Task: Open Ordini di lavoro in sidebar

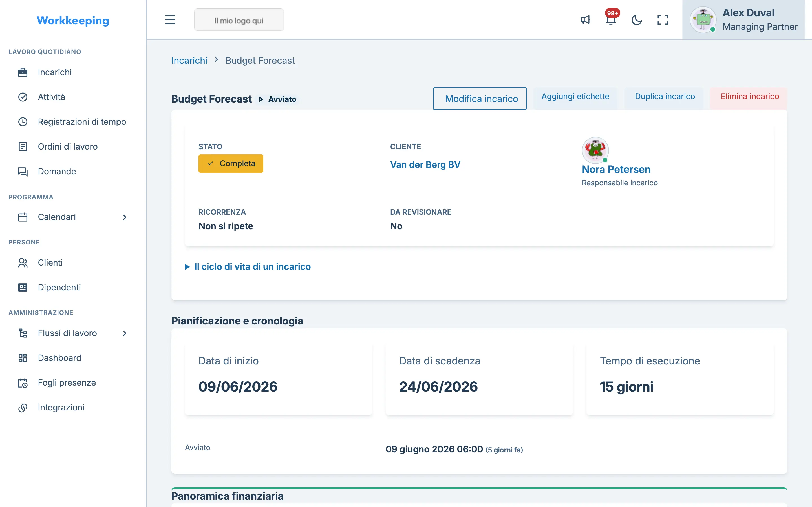Action: [x=68, y=146]
